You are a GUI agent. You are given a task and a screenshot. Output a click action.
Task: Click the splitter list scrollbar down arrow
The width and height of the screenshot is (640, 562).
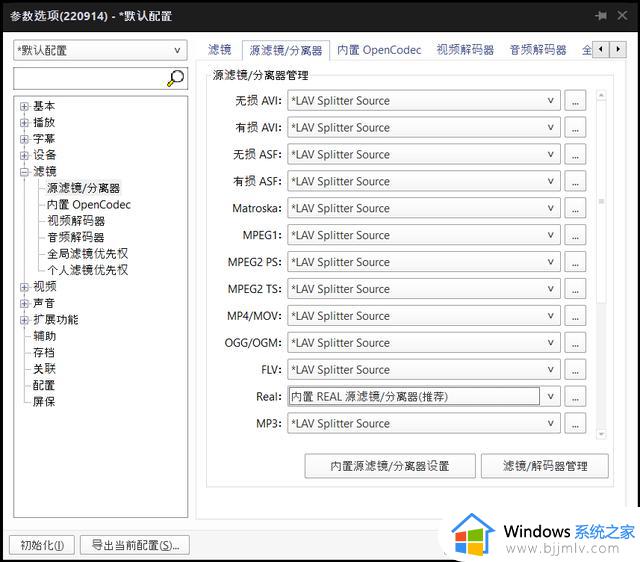point(601,434)
